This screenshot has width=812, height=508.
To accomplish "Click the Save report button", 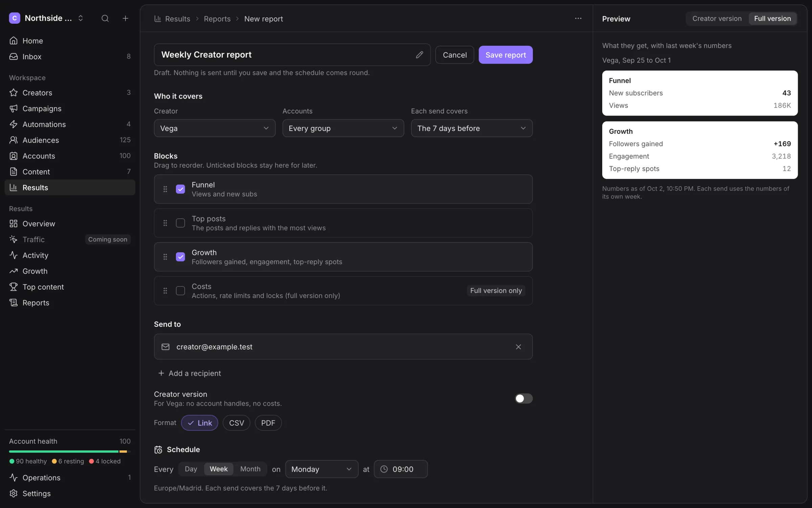I will [x=505, y=55].
